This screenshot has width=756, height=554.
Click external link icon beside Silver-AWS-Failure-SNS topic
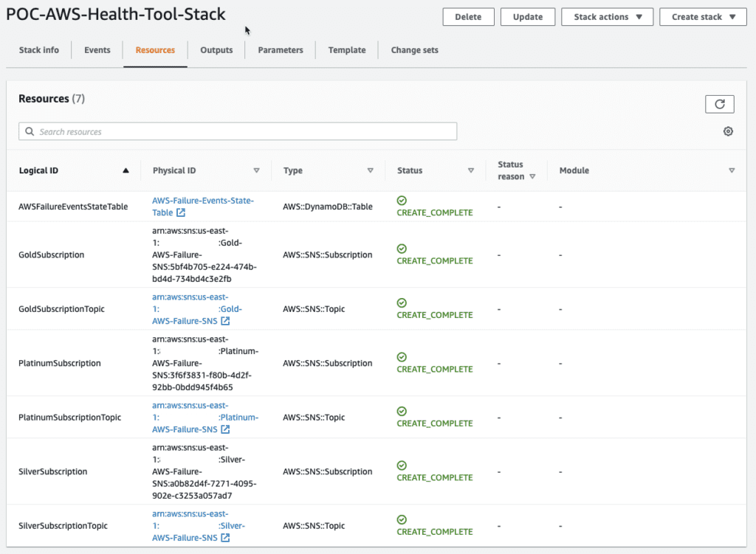coord(225,538)
